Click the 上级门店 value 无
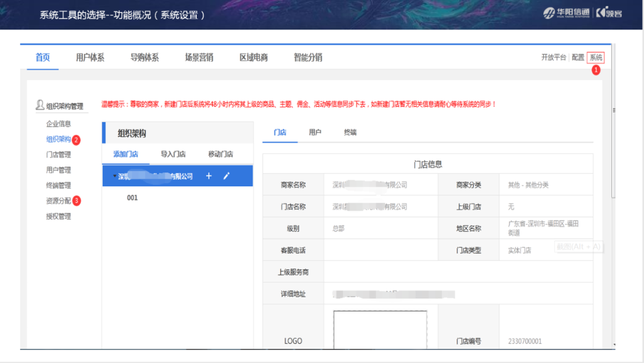 (511, 207)
